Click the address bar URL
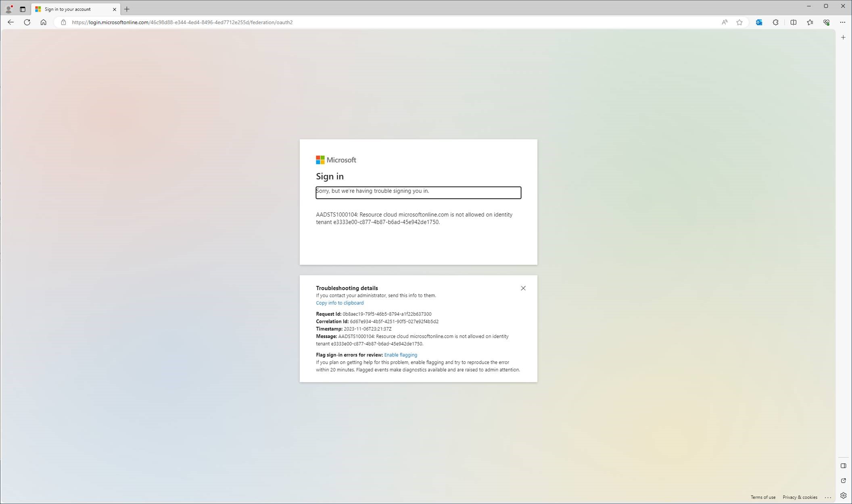This screenshot has width=852, height=504. click(x=182, y=22)
